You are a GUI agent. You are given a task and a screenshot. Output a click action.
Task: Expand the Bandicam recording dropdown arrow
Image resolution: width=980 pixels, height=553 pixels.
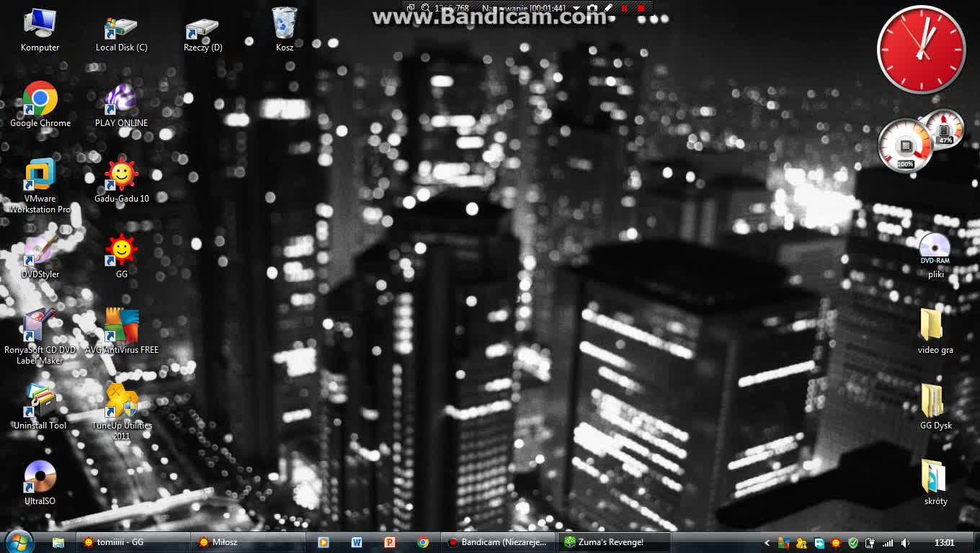[x=576, y=9]
